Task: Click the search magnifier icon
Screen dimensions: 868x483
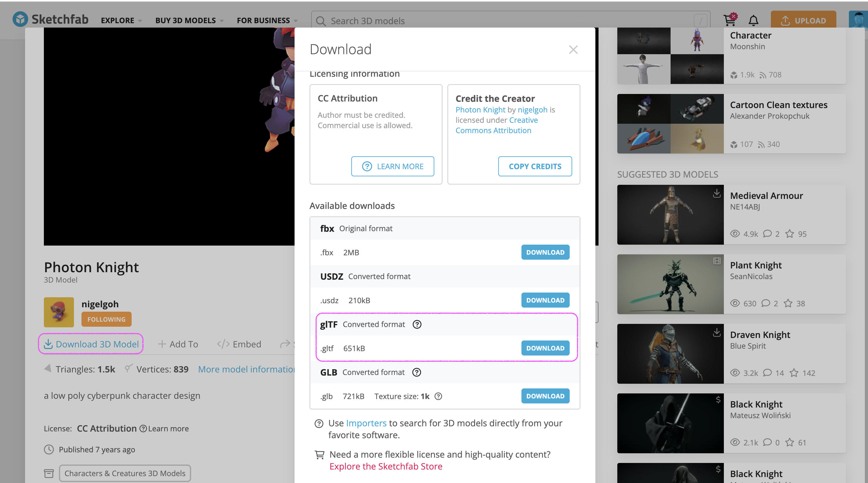Action: 321,21
